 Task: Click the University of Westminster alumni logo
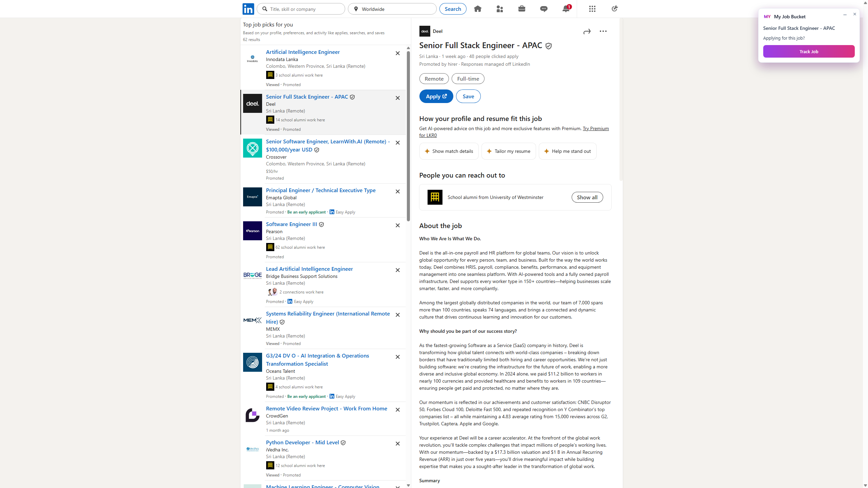[x=435, y=197]
